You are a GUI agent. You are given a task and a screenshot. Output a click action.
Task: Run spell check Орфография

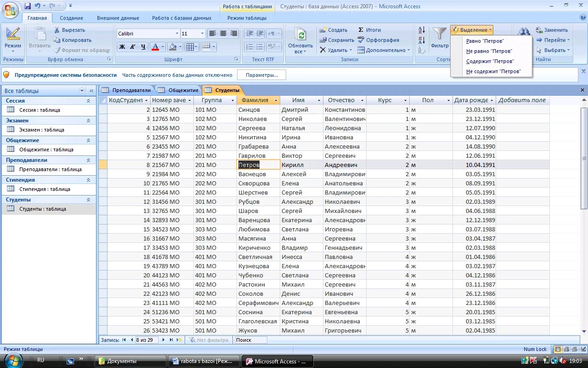[x=378, y=40]
